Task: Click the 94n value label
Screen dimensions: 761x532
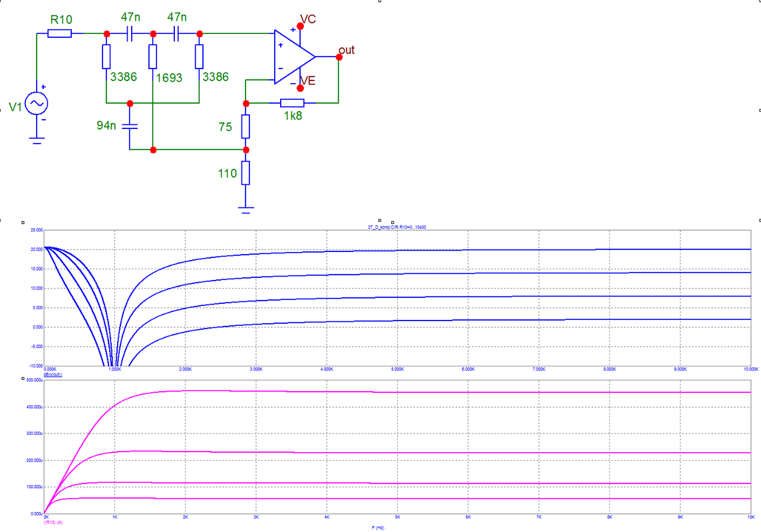Action: (106, 126)
